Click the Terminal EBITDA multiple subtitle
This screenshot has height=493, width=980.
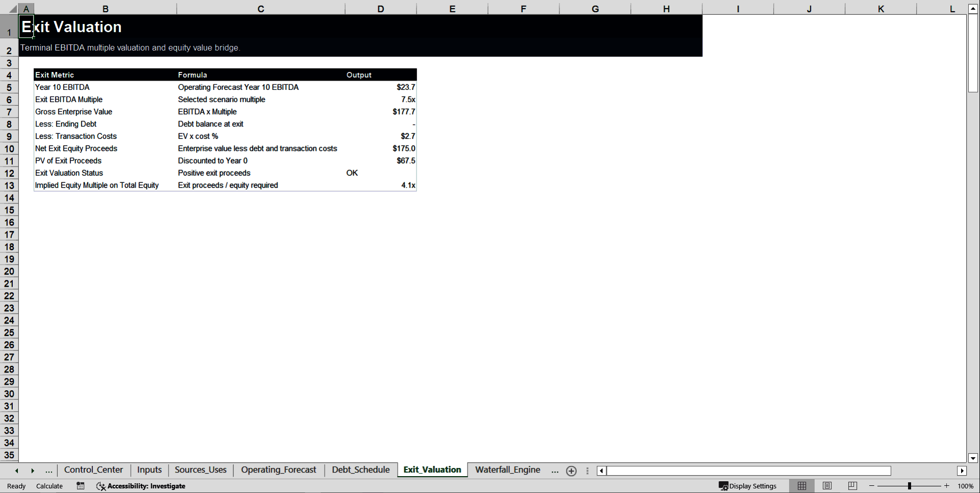(x=130, y=48)
